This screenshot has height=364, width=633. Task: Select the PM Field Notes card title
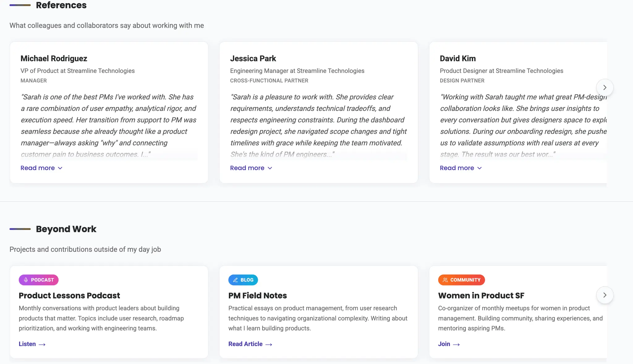point(257,295)
